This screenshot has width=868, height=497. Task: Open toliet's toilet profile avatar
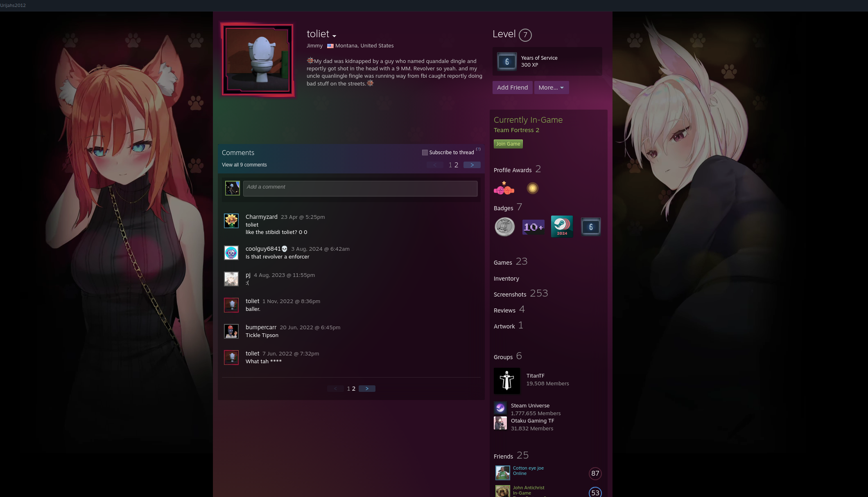point(258,60)
